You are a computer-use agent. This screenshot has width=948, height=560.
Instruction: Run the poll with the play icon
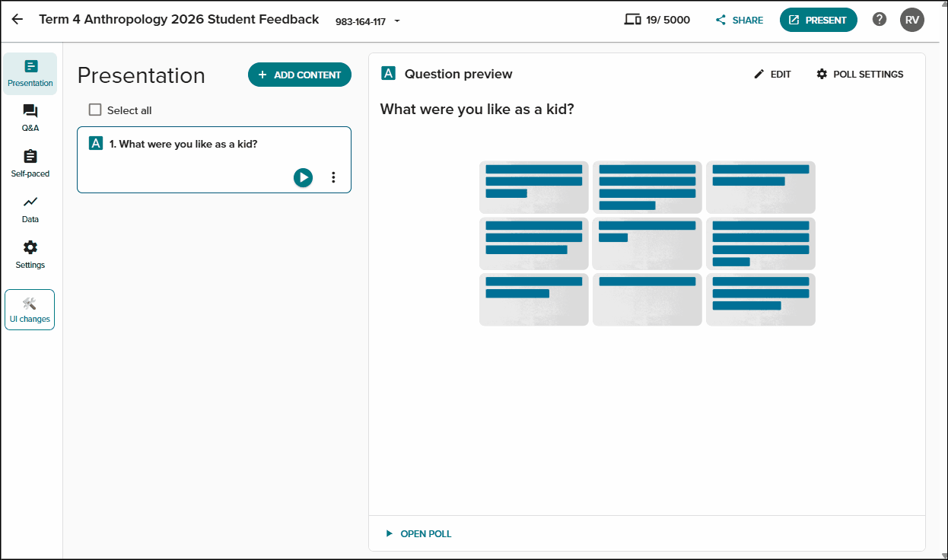(304, 177)
